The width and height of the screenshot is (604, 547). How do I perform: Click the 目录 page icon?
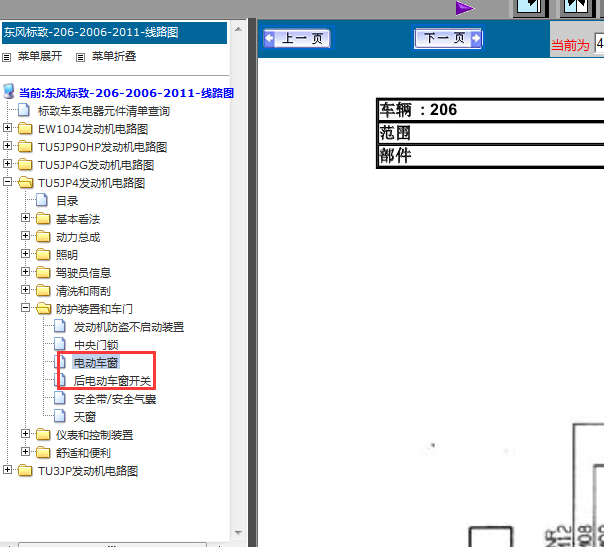42,200
